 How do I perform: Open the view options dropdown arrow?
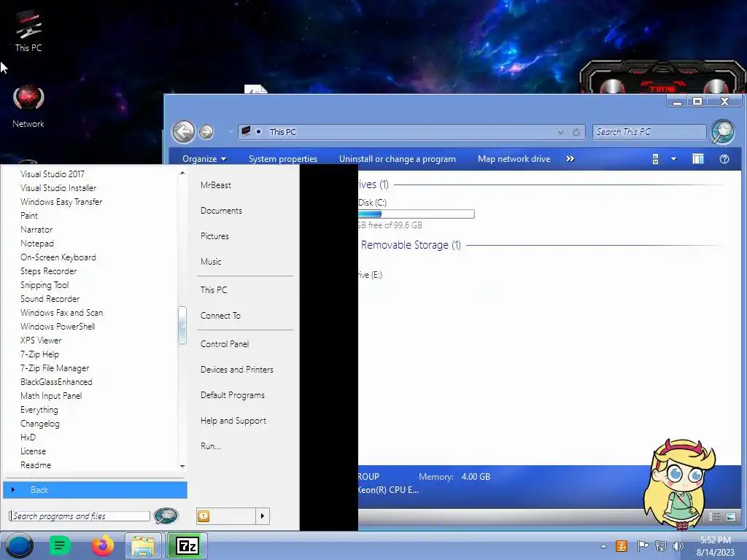[x=673, y=159]
